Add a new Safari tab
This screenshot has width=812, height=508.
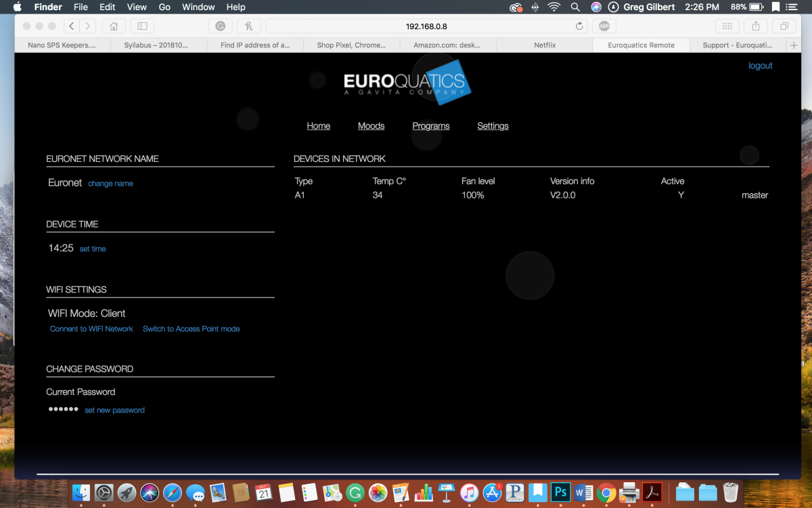[794, 45]
